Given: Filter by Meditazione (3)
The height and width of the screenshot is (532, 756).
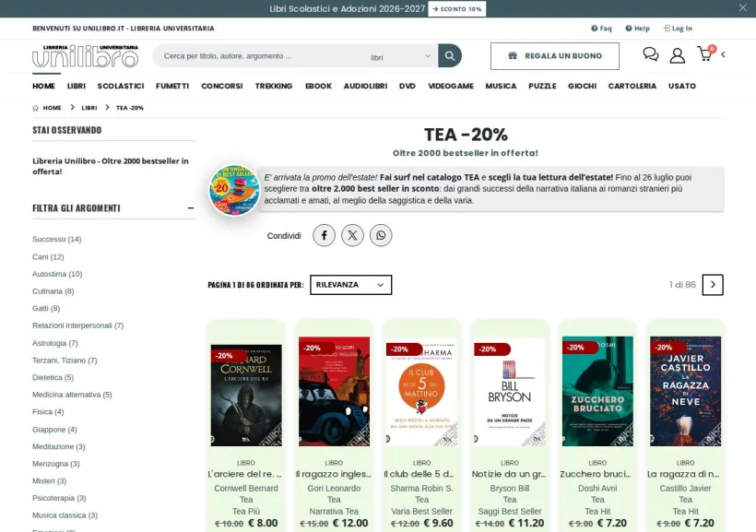Looking at the screenshot, I should 59,446.
